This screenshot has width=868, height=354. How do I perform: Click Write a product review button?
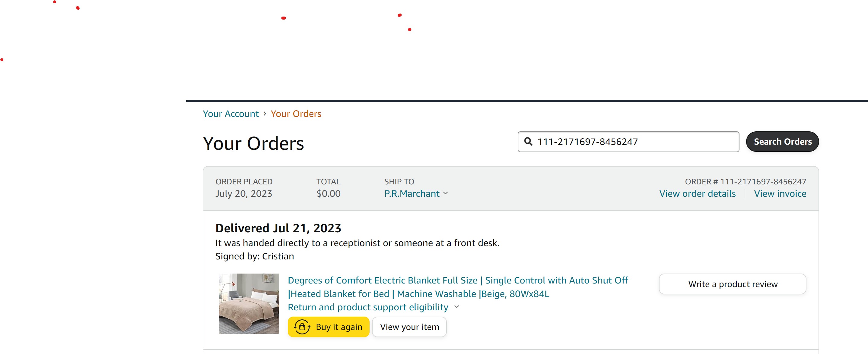[x=733, y=284]
